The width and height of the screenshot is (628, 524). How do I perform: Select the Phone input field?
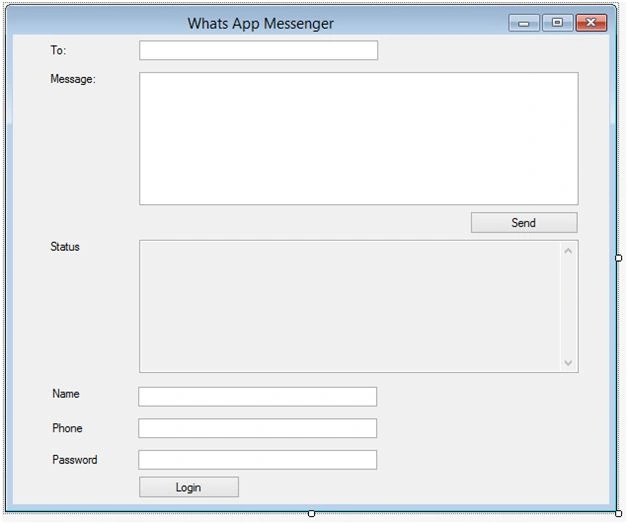click(x=258, y=428)
